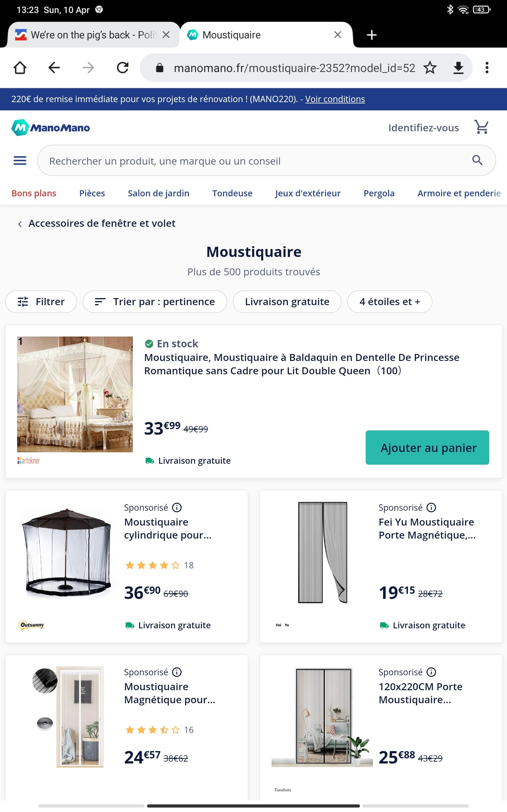Focus the product search input field
Viewport: 507px width, 812px height.
point(255,161)
